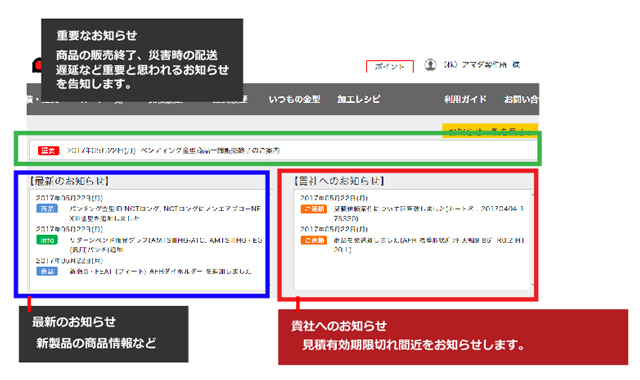Open the パンチング金型 NCTロング news link
640x380 pixels.
(x=165, y=213)
